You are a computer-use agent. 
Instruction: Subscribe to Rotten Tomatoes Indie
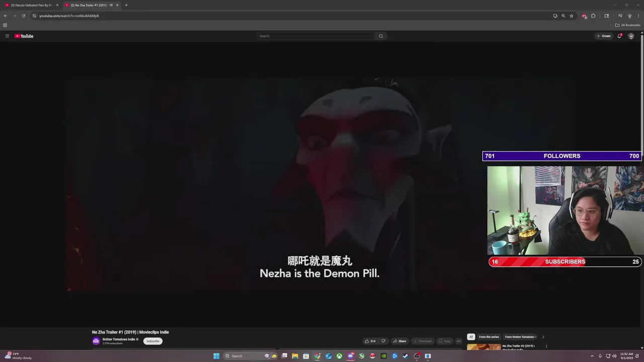[x=152, y=341]
